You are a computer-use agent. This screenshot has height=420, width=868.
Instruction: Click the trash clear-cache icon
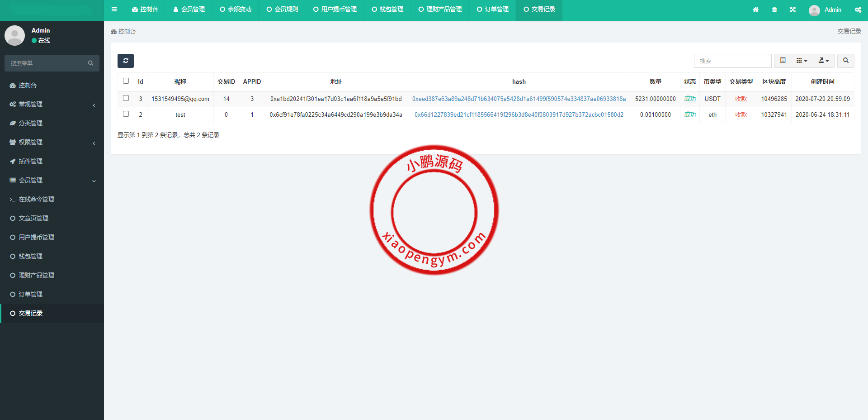774,10
